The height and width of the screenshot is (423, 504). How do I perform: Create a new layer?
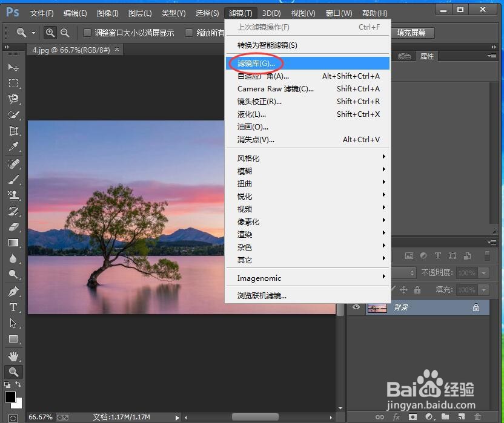(462, 416)
